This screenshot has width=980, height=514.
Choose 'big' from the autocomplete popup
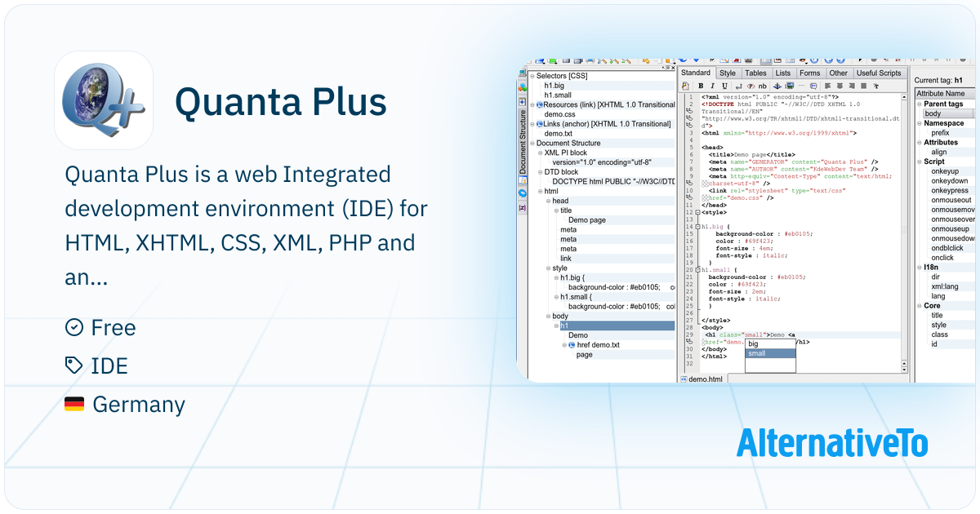pos(770,343)
